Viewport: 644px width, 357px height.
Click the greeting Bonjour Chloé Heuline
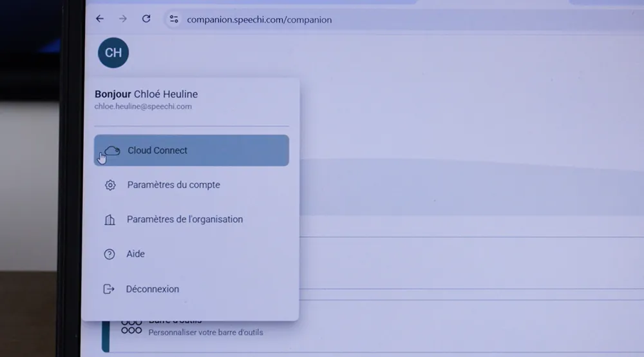tap(146, 94)
